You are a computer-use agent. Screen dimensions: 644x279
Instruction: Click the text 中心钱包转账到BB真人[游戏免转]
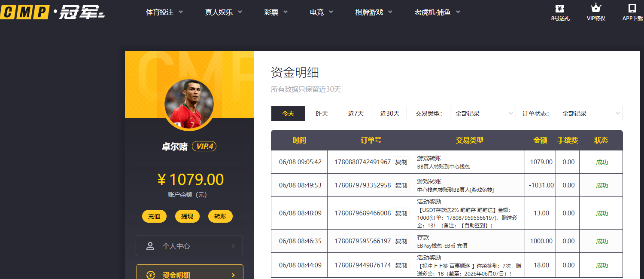coord(456,190)
